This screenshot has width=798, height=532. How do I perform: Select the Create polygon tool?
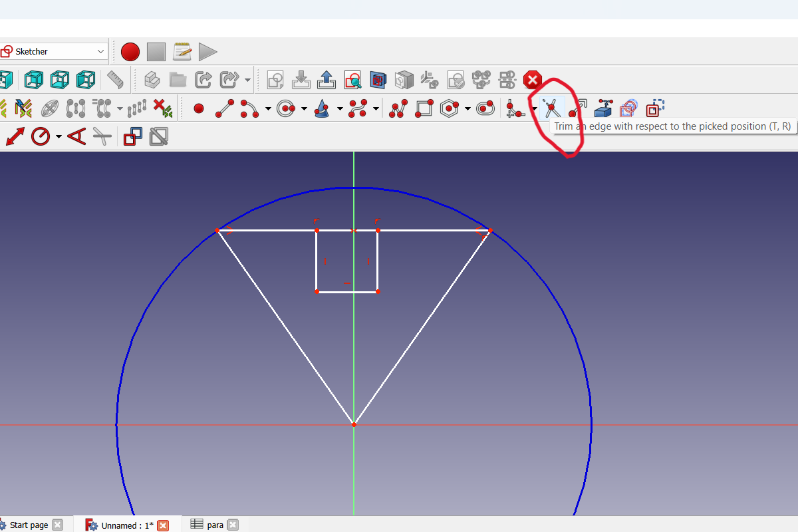(x=448, y=108)
